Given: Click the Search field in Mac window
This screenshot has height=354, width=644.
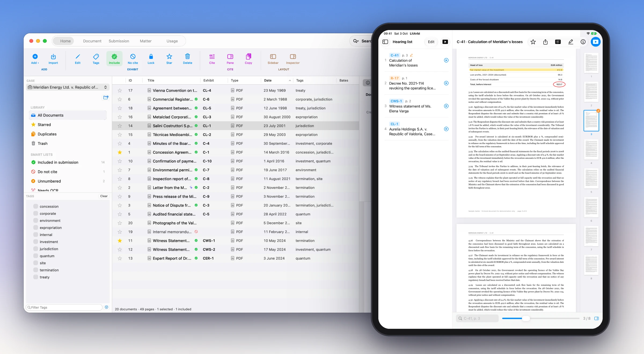Looking at the screenshot, I should 361,41.
